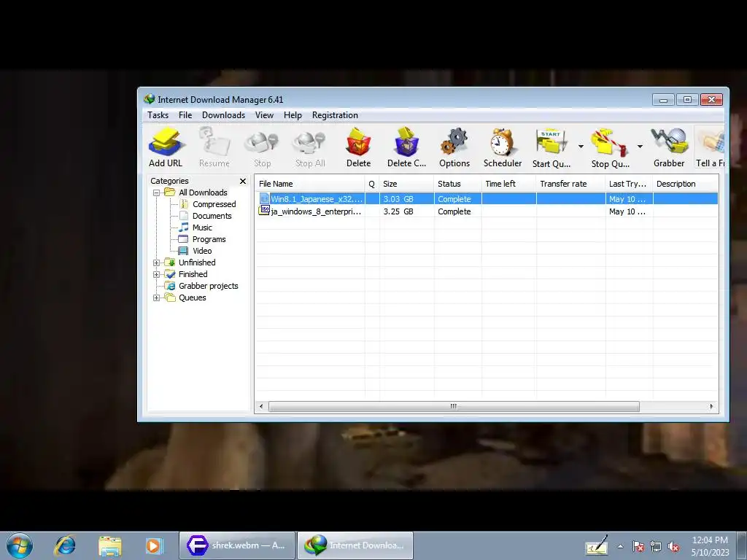747x560 pixels.
Task: Sort by File Name column header
Action: 310,184
